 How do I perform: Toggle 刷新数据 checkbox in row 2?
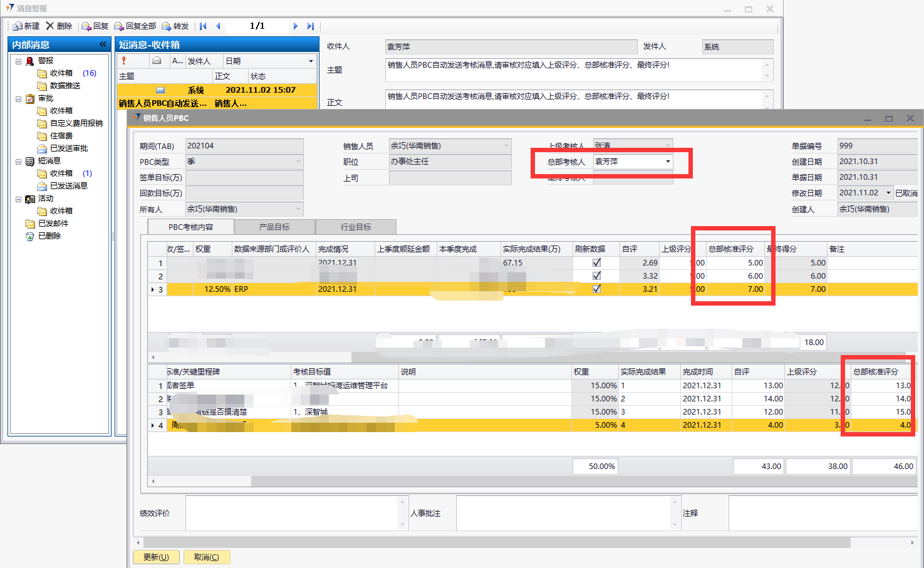596,276
